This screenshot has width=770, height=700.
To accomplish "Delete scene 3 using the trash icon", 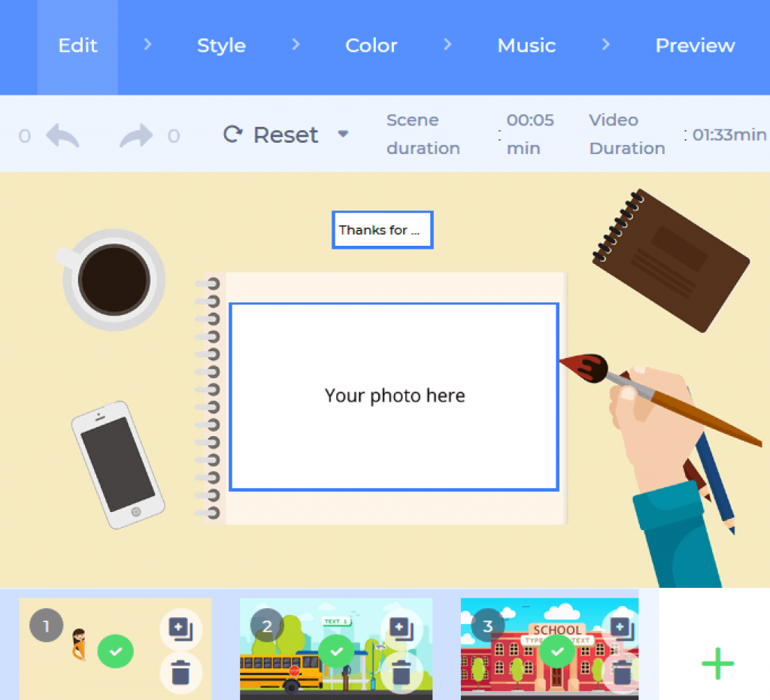I will (622, 672).
